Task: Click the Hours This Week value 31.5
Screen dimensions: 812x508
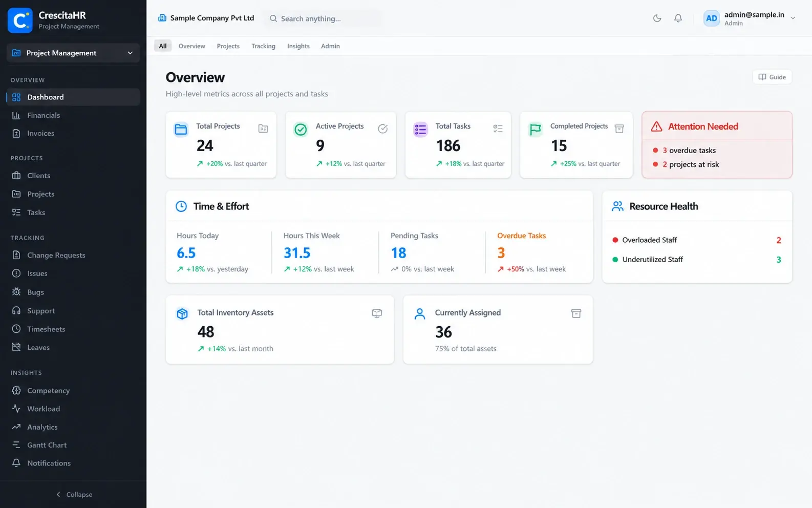Action: tap(297, 253)
